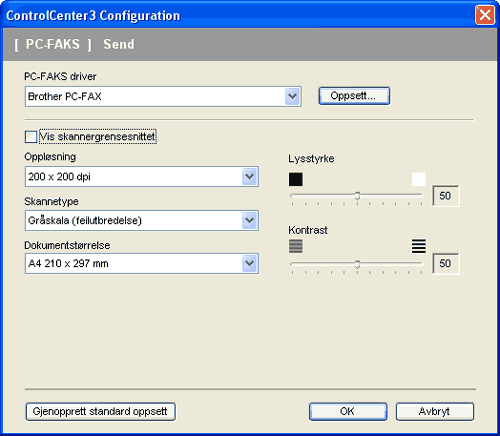The image size is (500, 436).
Task: Open the Skannetype Gråskala dropdown
Action: point(142,220)
